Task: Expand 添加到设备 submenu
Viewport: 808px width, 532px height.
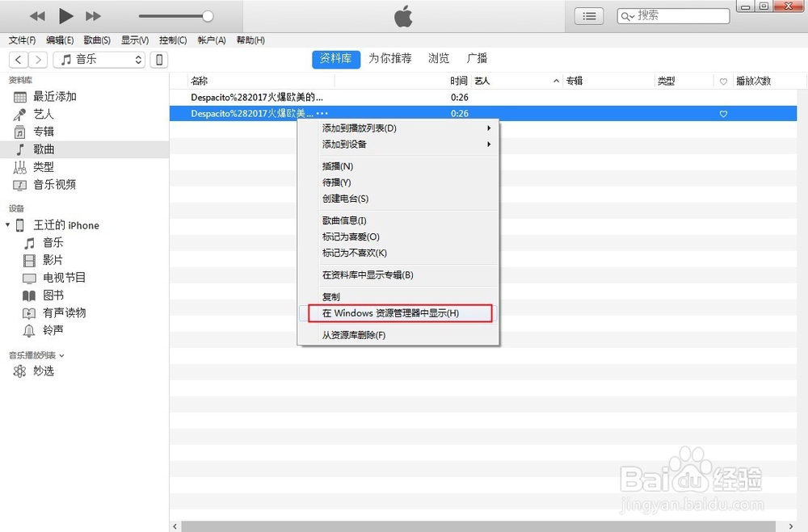Action: click(398, 145)
